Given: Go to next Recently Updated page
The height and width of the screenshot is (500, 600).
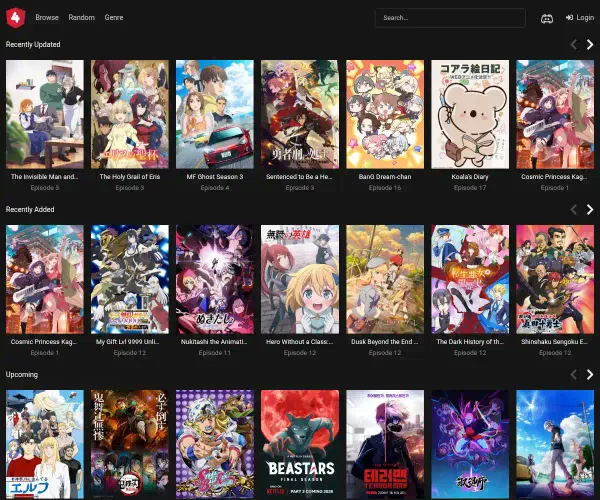Looking at the screenshot, I should 590,45.
